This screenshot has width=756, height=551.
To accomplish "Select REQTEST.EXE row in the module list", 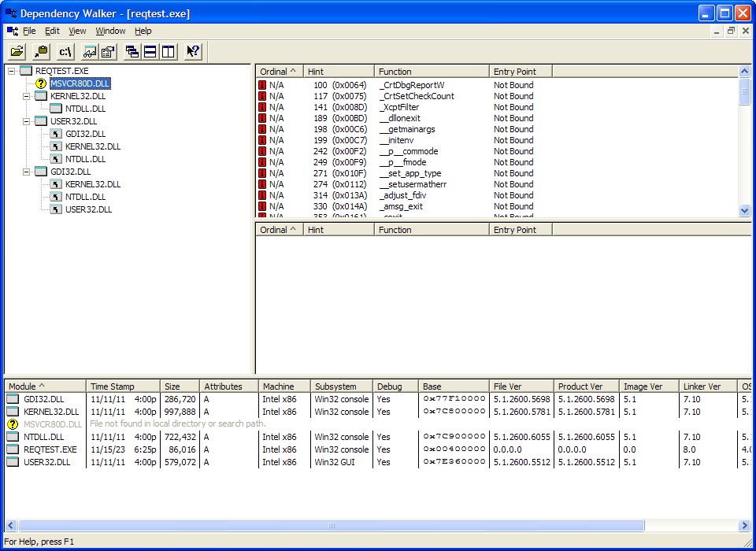I will pos(379,449).
